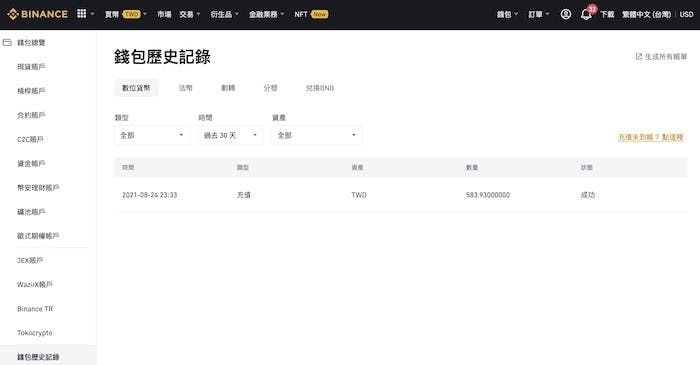The height and width of the screenshot is (365, 700).
Task: Select 礦池帳戶 in the sidebar
Action: (x=31, y=212)
